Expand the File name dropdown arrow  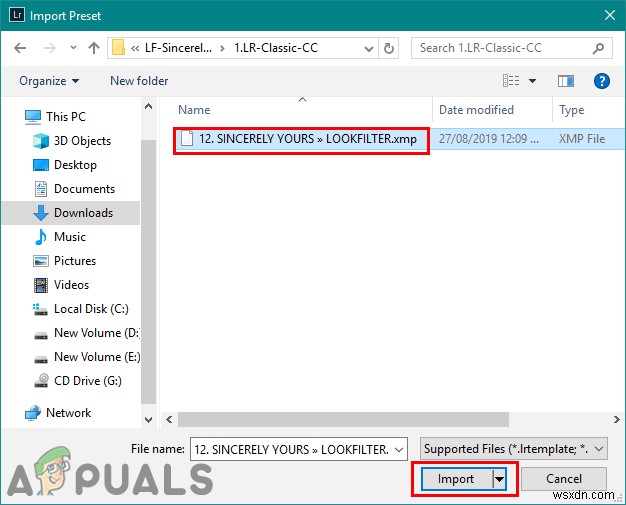pyautogui.click(x=399, y=450)
